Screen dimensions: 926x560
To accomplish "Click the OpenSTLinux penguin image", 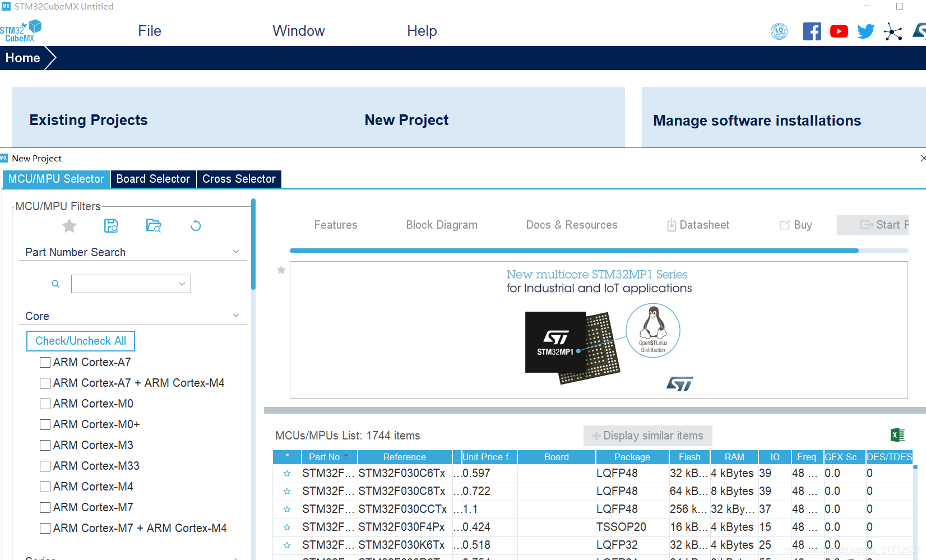I will pyautogui.click(x=653, y=331).
